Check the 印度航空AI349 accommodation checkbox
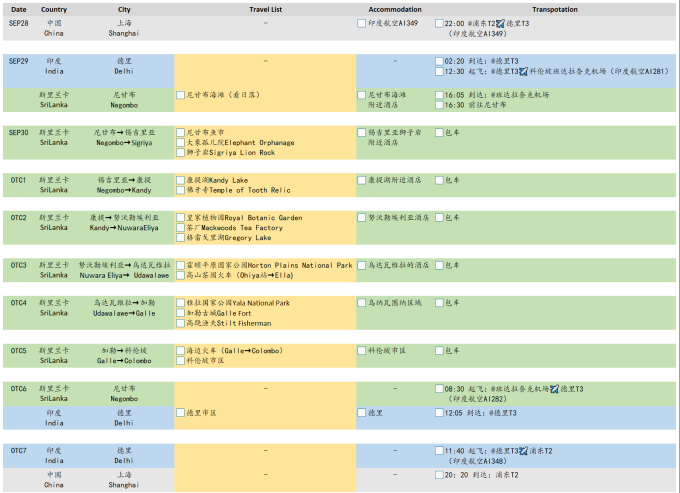 coord(361,23)
